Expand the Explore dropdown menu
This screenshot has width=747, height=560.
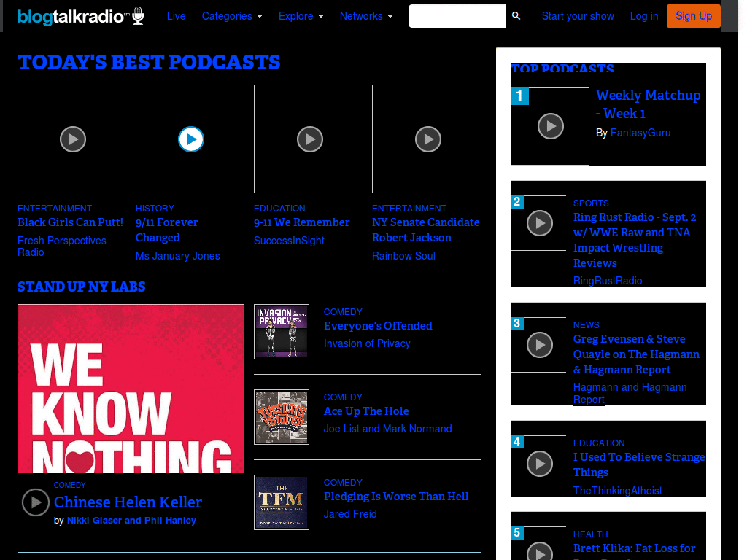[x=301, y=16]
